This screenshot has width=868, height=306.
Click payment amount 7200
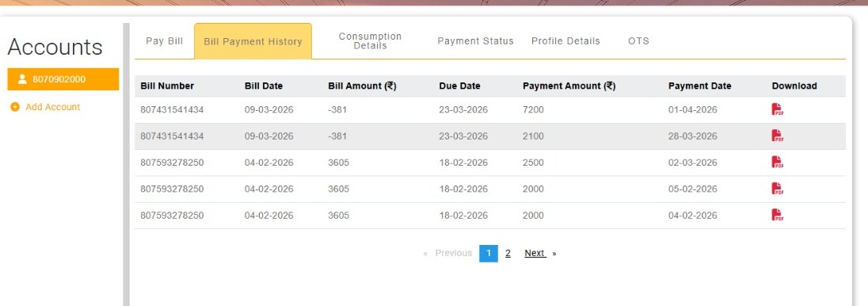click(533, 109)
